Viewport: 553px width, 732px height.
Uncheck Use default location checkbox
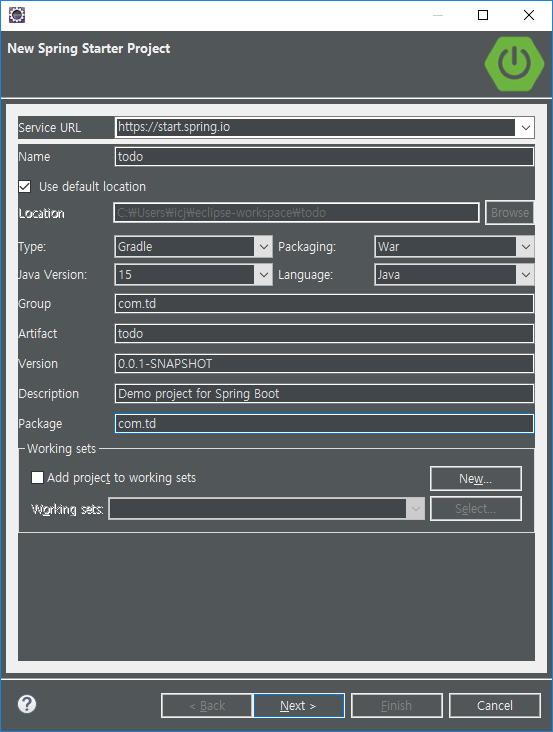[25, 187]
